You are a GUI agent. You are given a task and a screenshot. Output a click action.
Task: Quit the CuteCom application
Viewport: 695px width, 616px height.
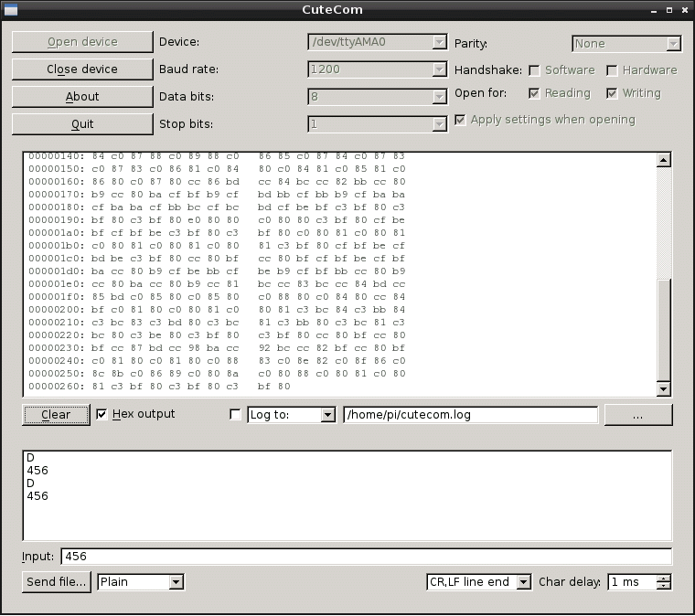coord(82,124)
